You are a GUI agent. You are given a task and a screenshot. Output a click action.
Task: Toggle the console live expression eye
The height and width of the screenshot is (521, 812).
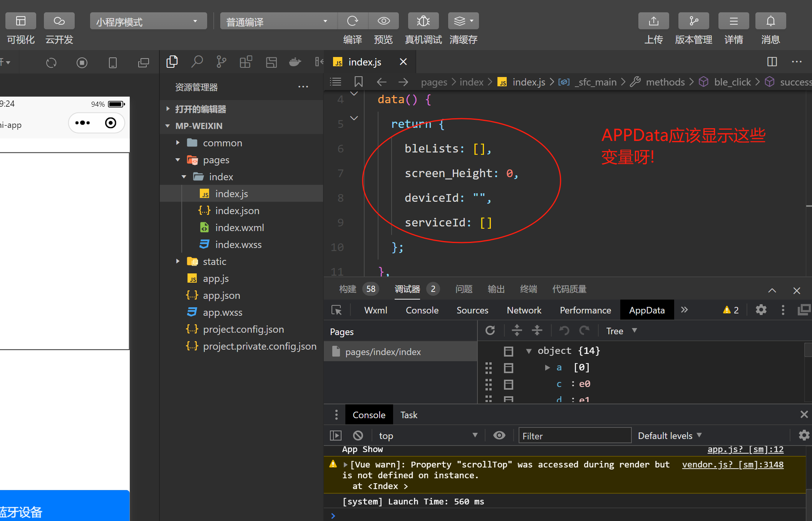499,436
